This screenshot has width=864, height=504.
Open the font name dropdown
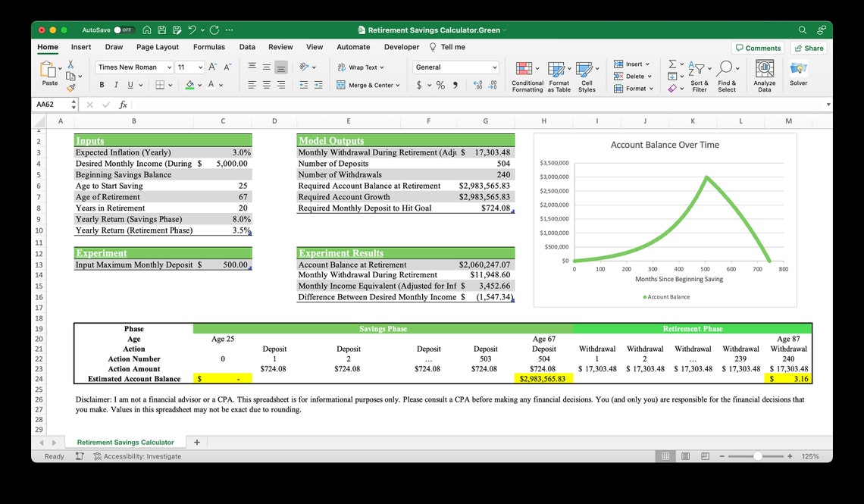click(169, 67)
